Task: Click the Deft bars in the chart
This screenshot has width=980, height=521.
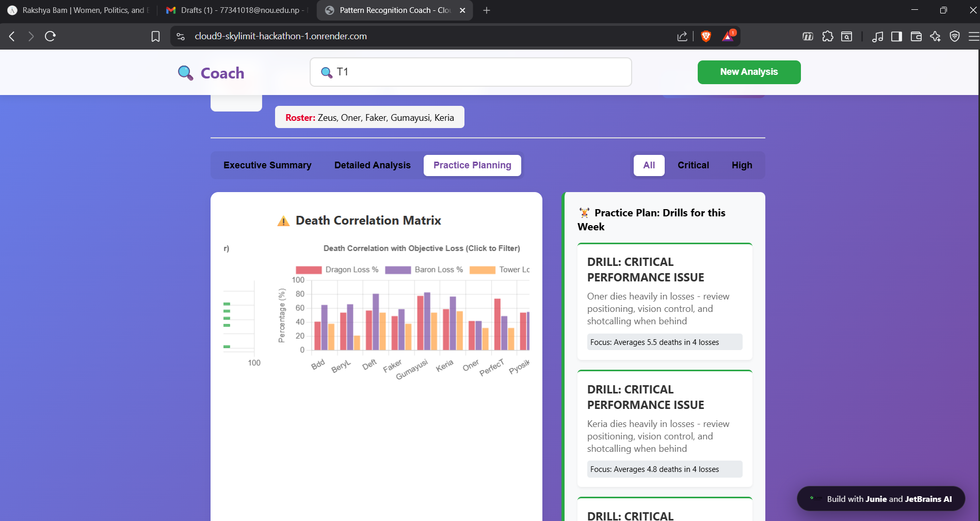Action: click(376, 322)
